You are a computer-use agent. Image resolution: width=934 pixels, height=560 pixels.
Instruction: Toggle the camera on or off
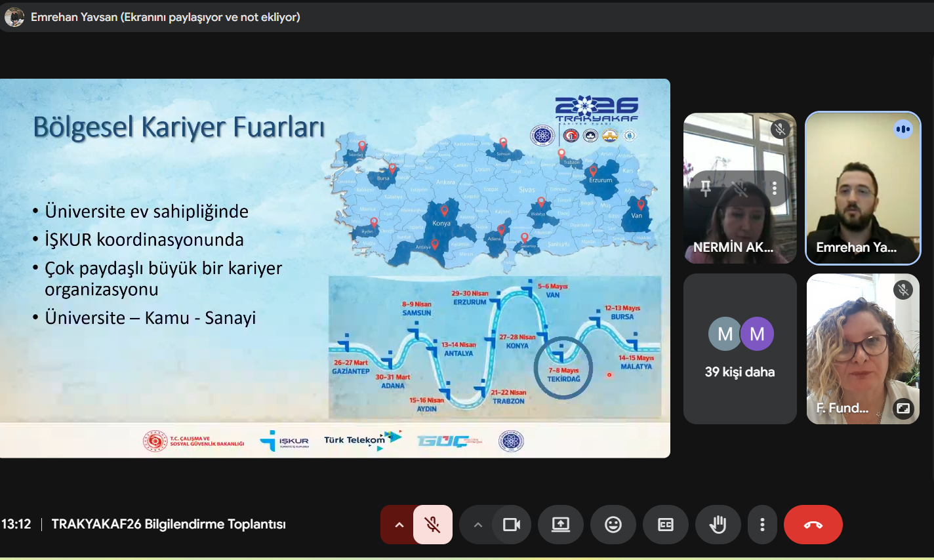click(x=511, y=525)
